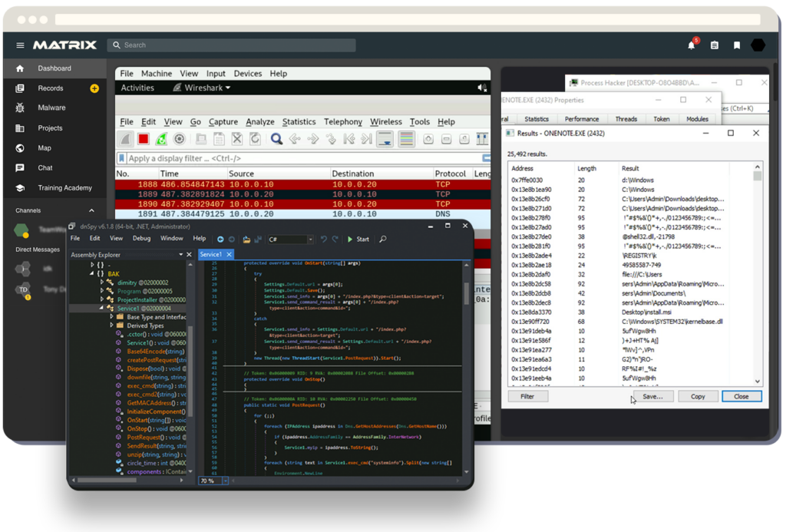
Task: Collapse the Channels section
Action: pos(92,210)
